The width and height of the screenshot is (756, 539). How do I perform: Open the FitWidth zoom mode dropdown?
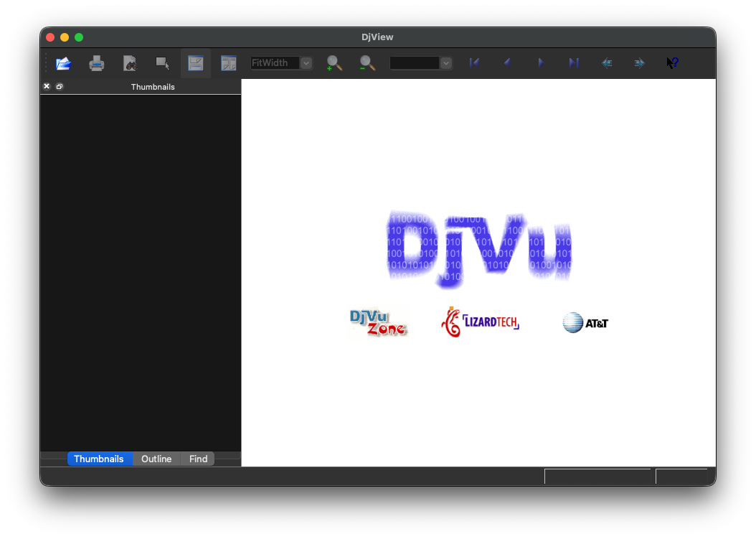(x=306, y=63)
